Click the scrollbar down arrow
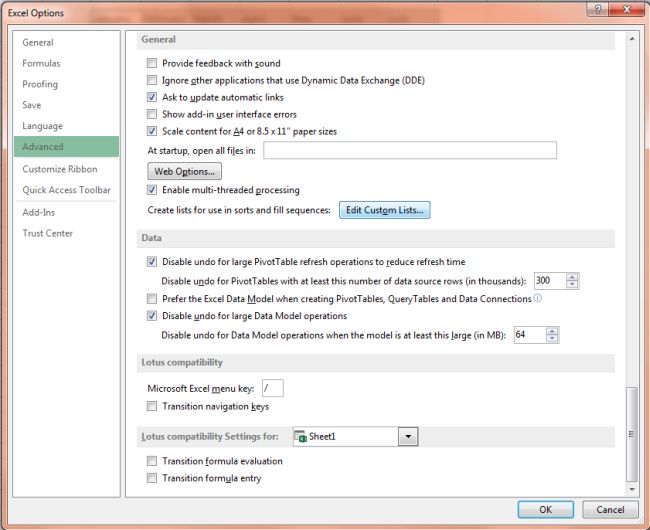The width and height of the screenshot is (650, 530). coord(632,489)
